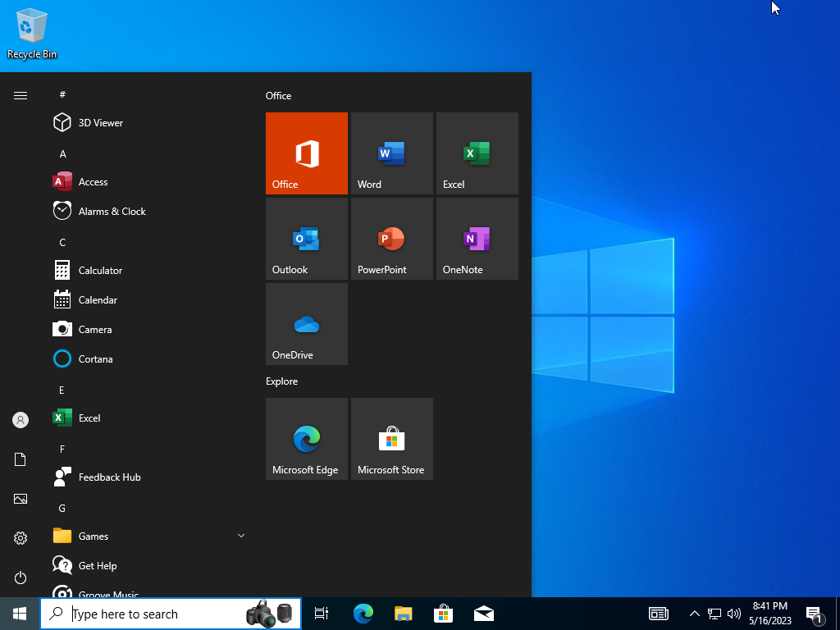This screenshot has height=630, width=840.
Task: Open the Word tile
Action: point(391,153)
